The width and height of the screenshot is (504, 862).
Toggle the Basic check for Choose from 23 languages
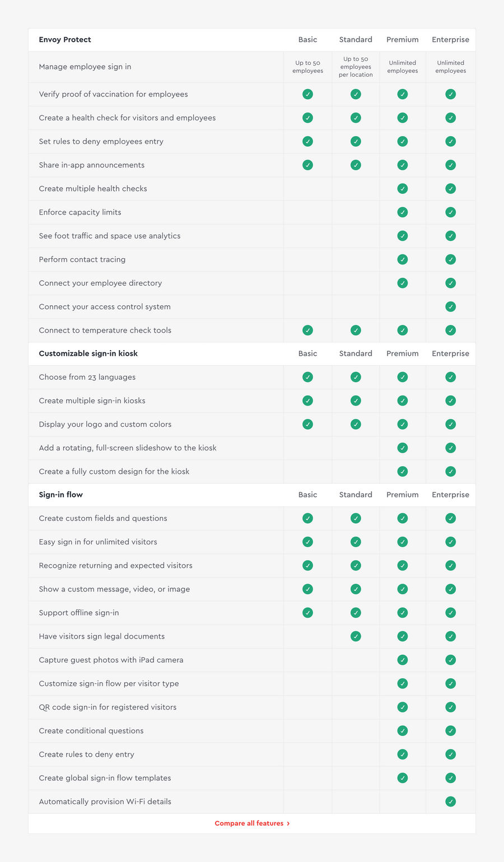pyautogui.click(x=307, y=377)
